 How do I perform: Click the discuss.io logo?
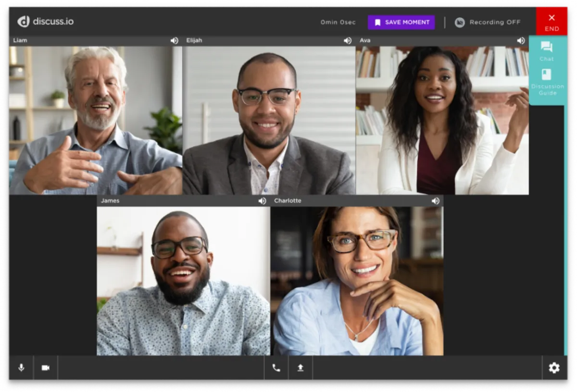pyautogui.click(x=46, y=22)
